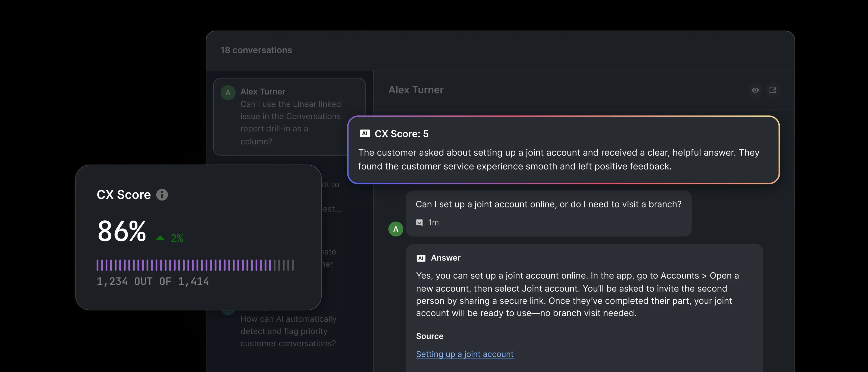Click the green A avatar beside the customer message
The height and width of the screenshot is (372, 868).
coord(396,229)
